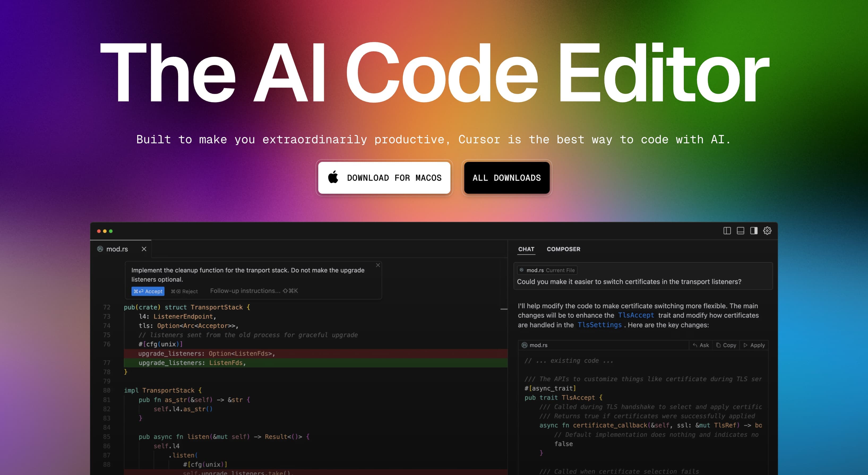The height and width of the screenshot is (475, 868).
Task: Apply the mod.rs code block
Action: pyautogui.click(x=754, y=345)
